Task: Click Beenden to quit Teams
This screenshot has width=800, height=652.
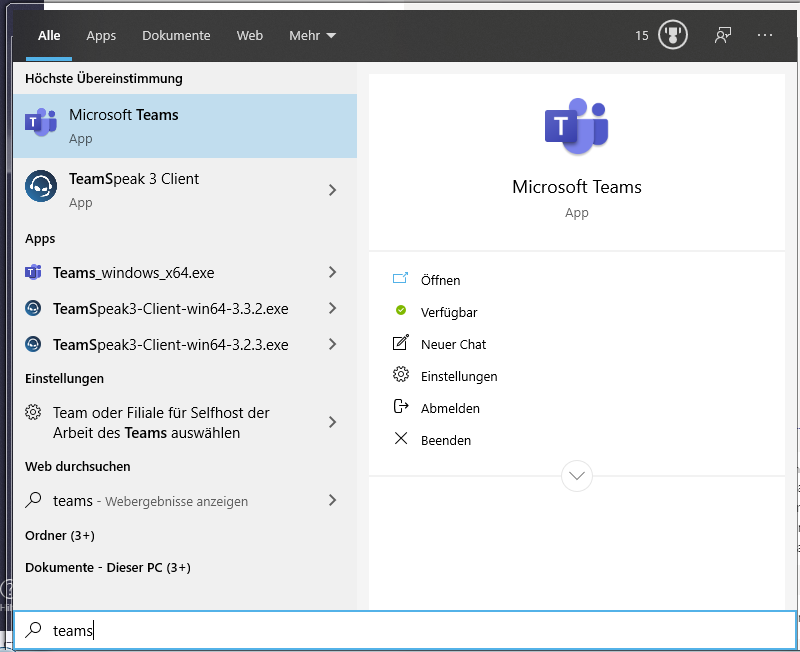Action: click(445, 440)
